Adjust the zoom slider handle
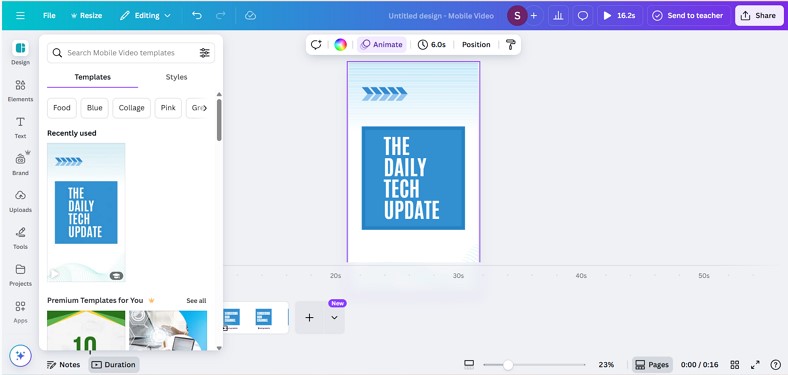Viewport: 788px width, 375px height. (508, 365)
